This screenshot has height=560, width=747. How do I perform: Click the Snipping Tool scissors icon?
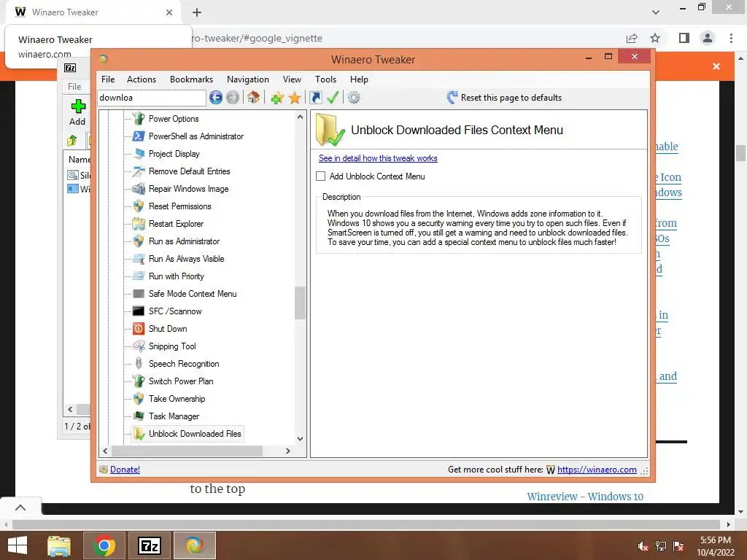139,346
